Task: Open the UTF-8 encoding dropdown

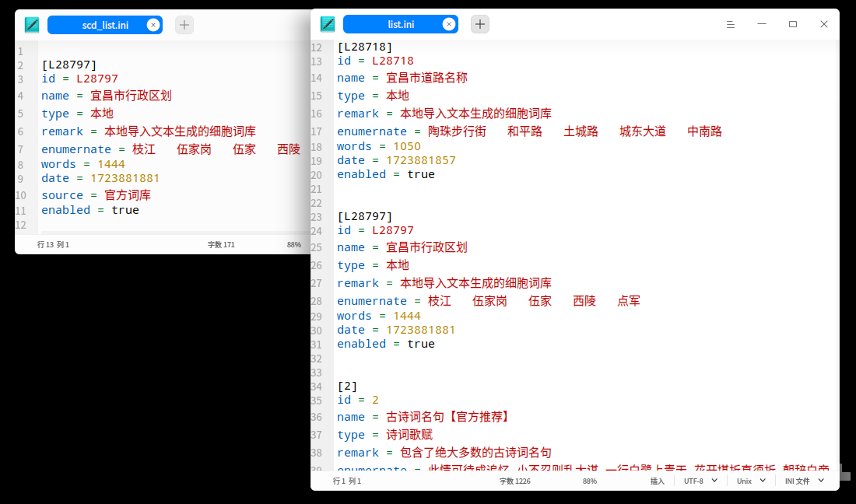Action: (x=700, y=481)
